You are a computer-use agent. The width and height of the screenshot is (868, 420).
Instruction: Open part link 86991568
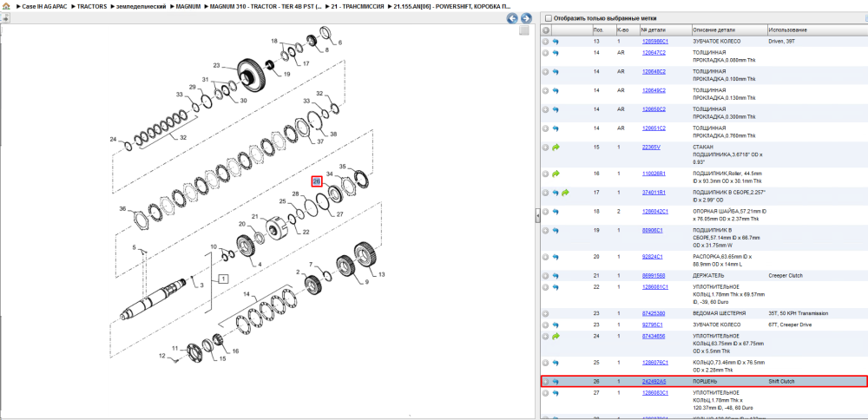coord(654,276)
